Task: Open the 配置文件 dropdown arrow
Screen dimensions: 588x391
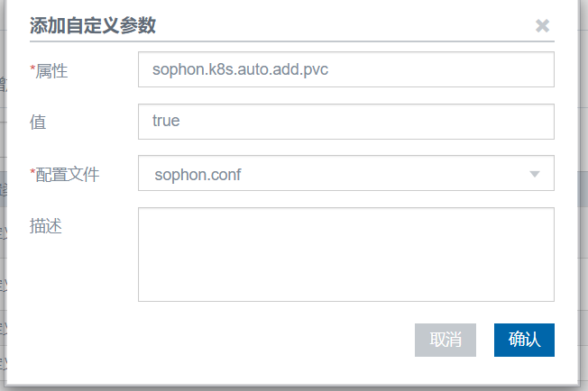Action: click(535, 174)
